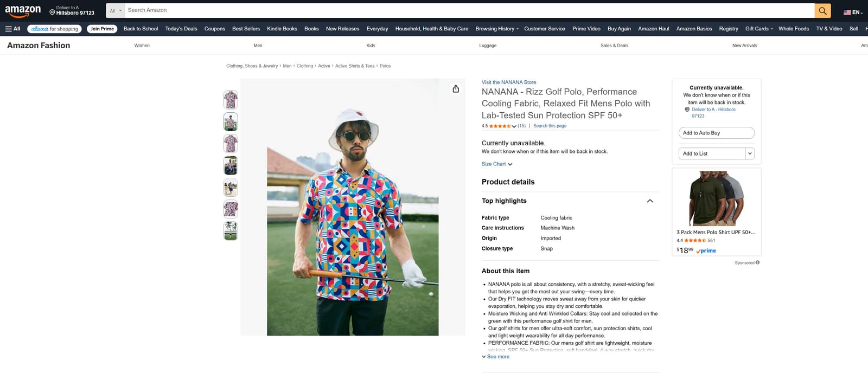Image resolution: width=868 pixels, height=373 pixels.
Task: Open language selector with US flag
Action: pos(853,12)
